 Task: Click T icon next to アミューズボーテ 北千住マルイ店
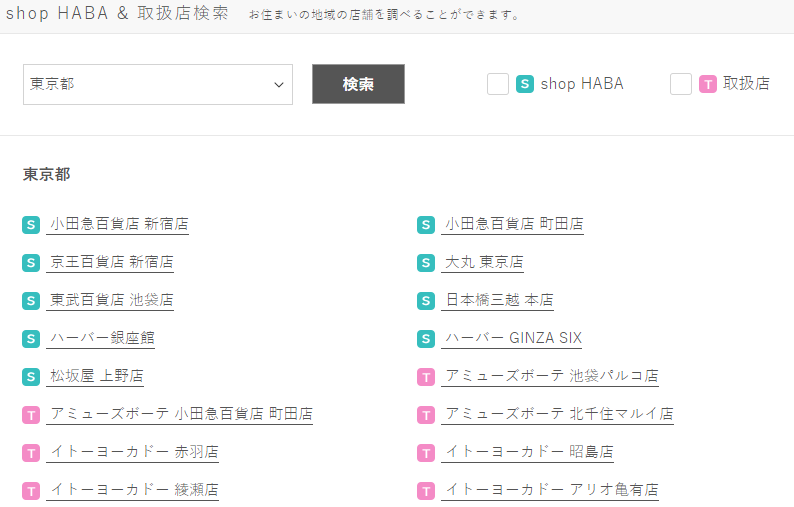(x=426, y=415)
